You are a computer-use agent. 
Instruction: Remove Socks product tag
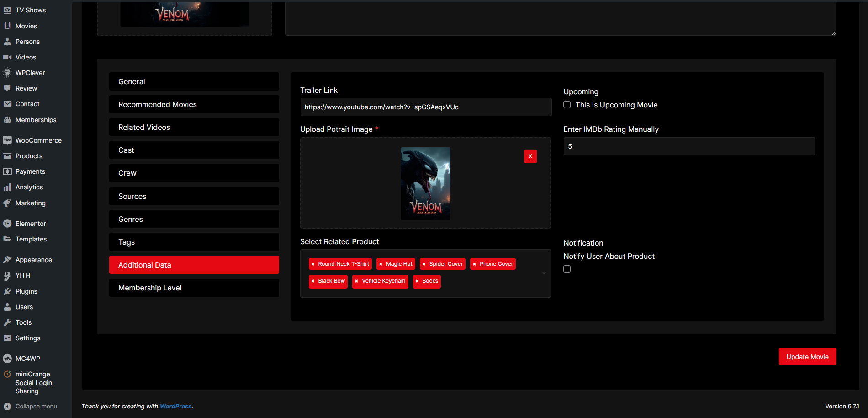[x=417, y=281]
